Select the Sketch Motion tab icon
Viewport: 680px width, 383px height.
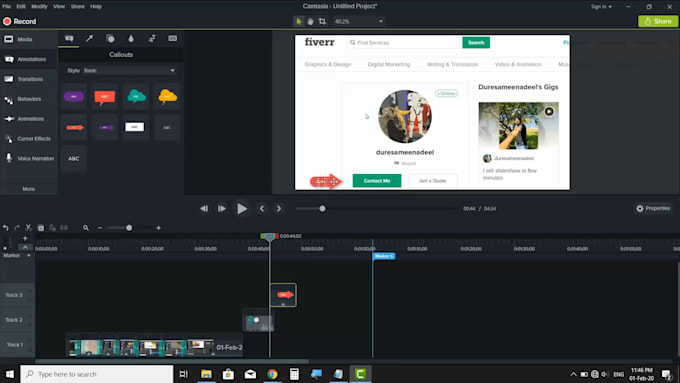tap(152, 39)
